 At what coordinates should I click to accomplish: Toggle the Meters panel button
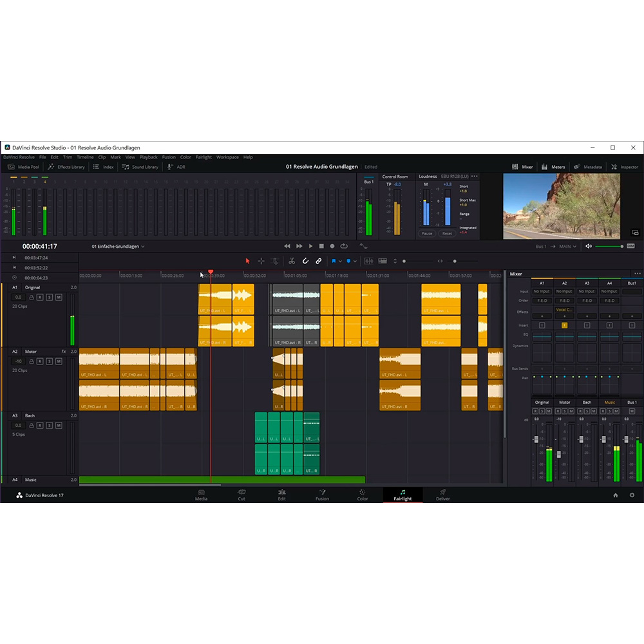point(553,167)
